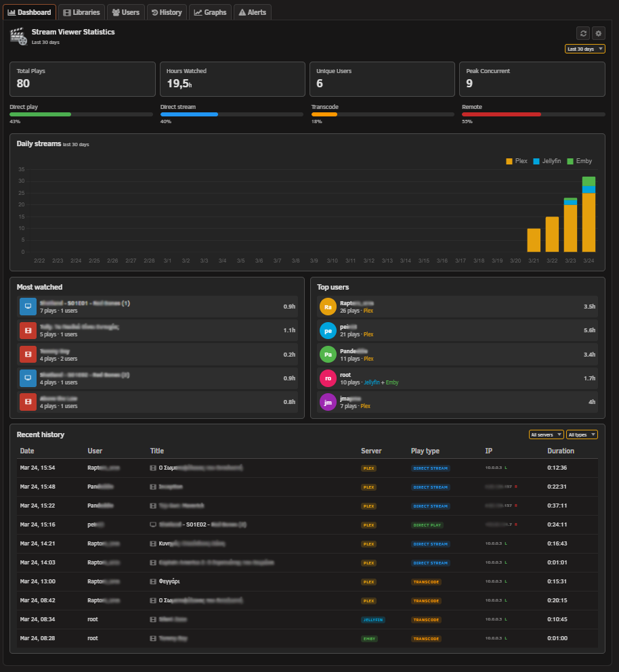Go to the History tab
The height and width of the screenshot is (672, 619).
click(167, 12)
